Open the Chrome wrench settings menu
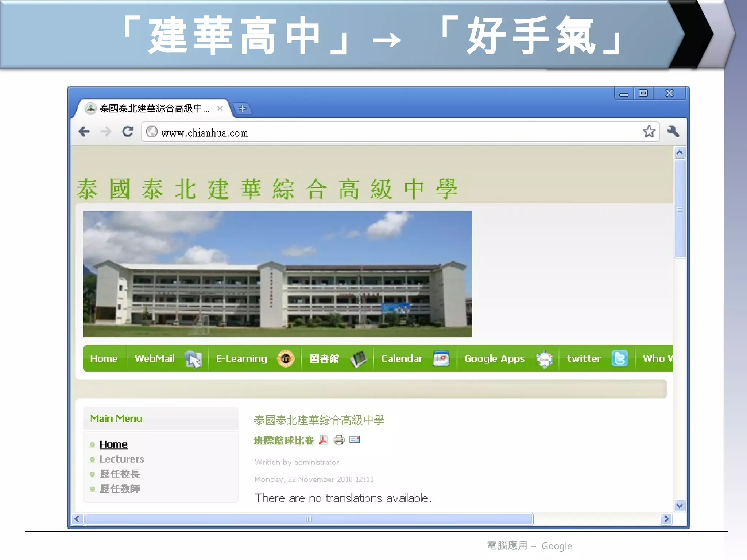 pos(673,131)
